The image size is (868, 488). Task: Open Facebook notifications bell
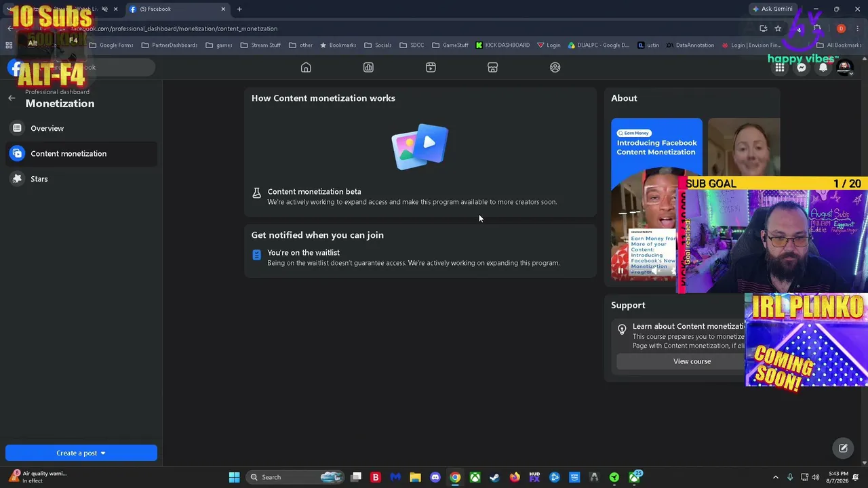pos(823,67)
